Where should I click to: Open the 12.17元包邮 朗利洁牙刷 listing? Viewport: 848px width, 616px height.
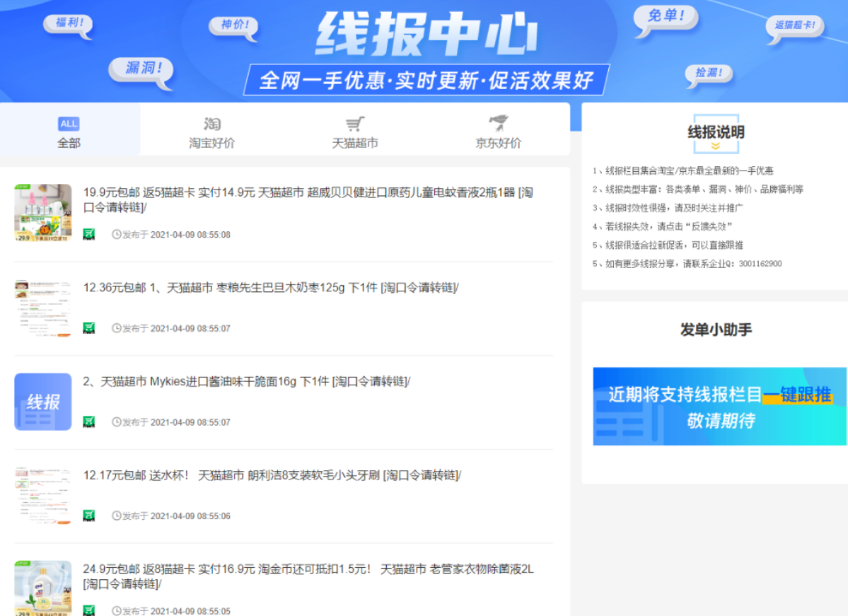tap(272, 475)
